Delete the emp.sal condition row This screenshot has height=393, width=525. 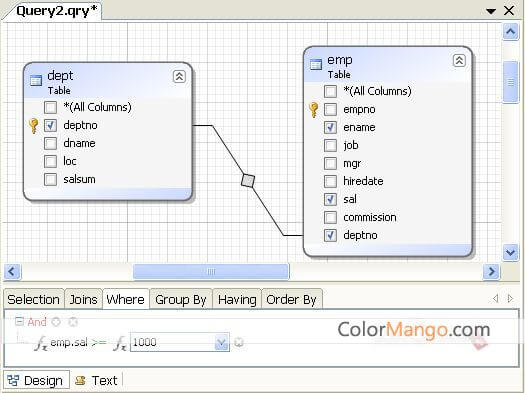[239, 342]
